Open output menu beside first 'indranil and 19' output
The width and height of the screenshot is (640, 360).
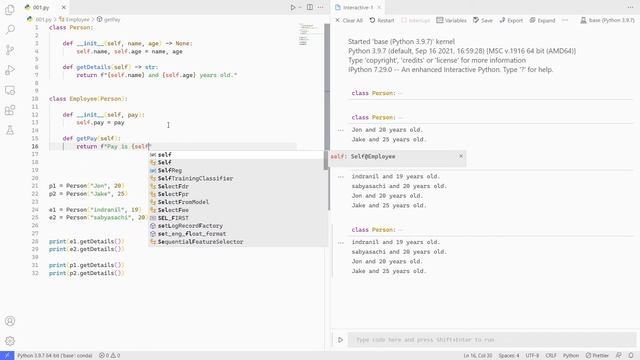[x=341, y=177]
